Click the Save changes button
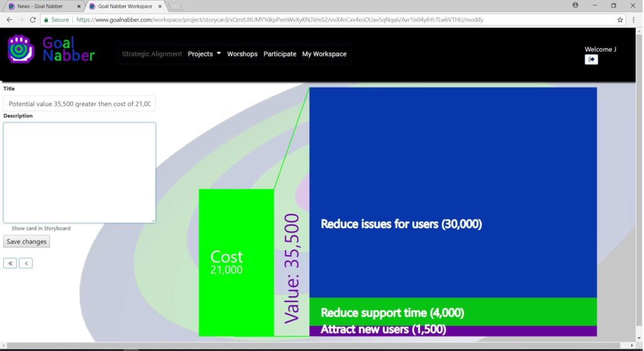 click(x=26, y=242)
